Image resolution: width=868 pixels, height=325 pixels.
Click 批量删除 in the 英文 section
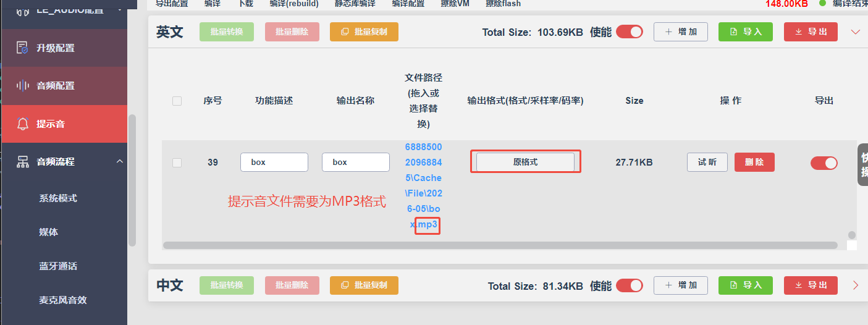point(292,32)
